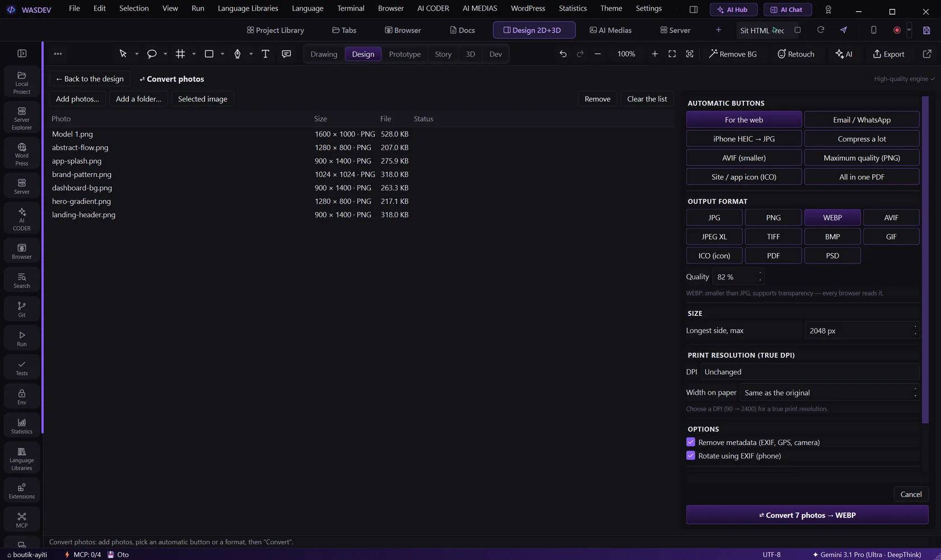Toggle fullscreen fit view icon

click(672, 54)
